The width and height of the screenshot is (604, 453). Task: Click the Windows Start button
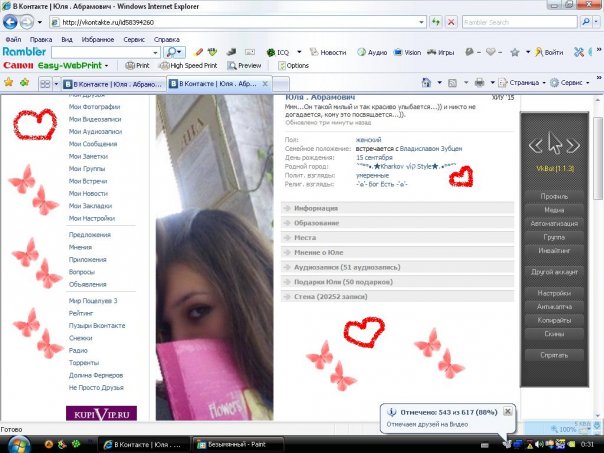[21, 443]
